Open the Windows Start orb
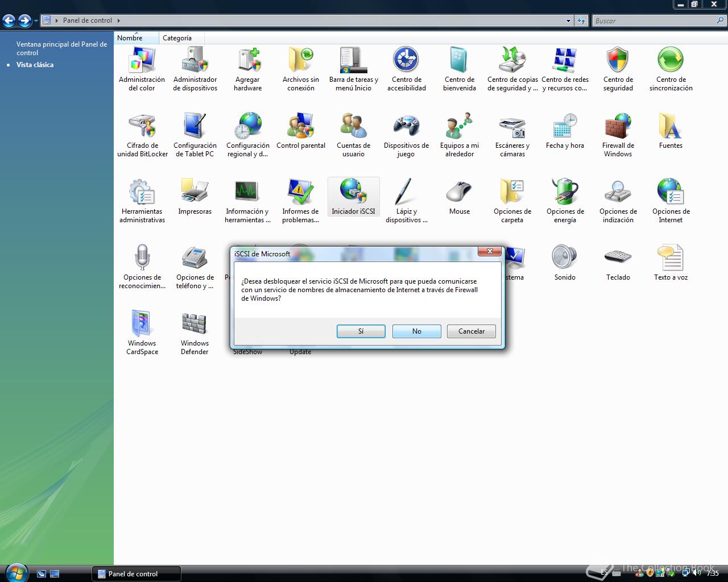 click(x=16, y=572)
